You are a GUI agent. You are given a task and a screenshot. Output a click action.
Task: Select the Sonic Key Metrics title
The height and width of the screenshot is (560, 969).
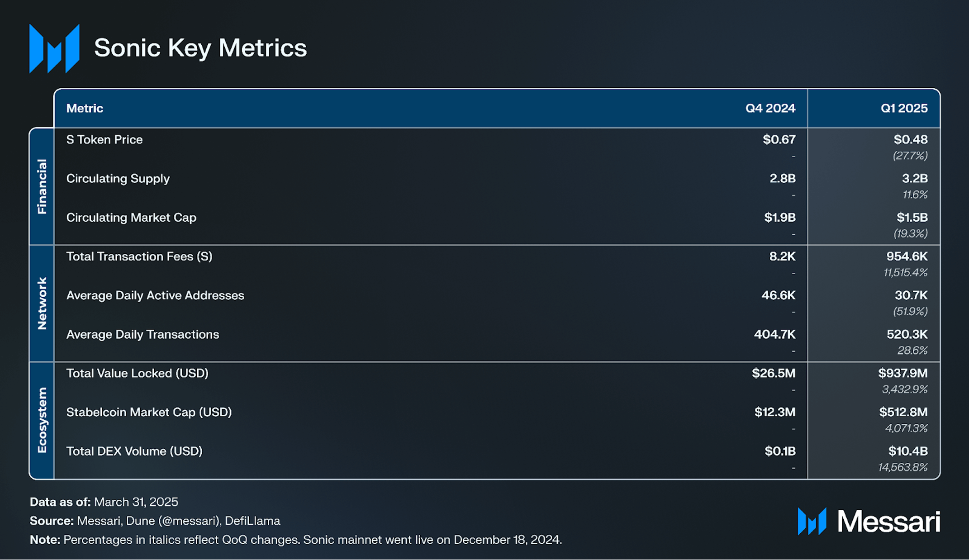pyautogui.click(x=200, y=48)
